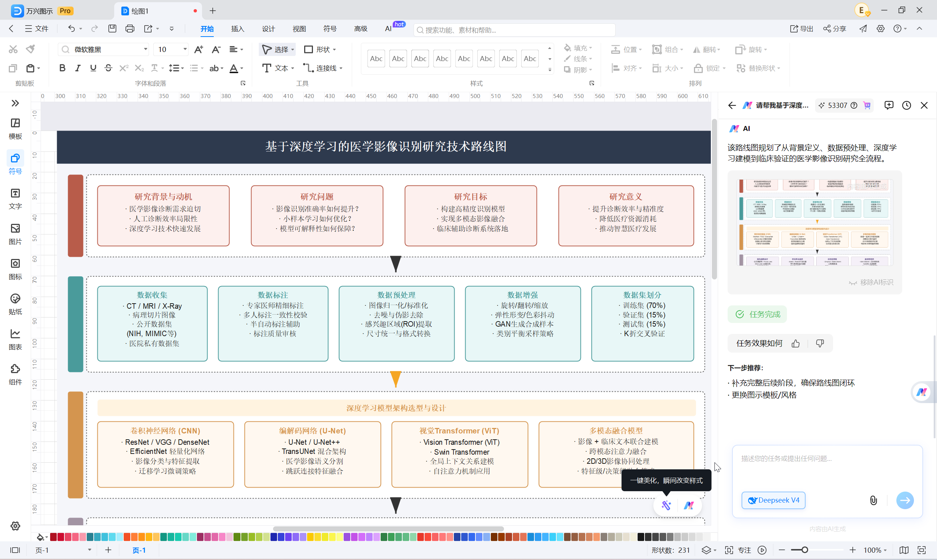The image size is (937, 560).
Task: Pick the black color swatch in palette
Action: pos(641,537)
